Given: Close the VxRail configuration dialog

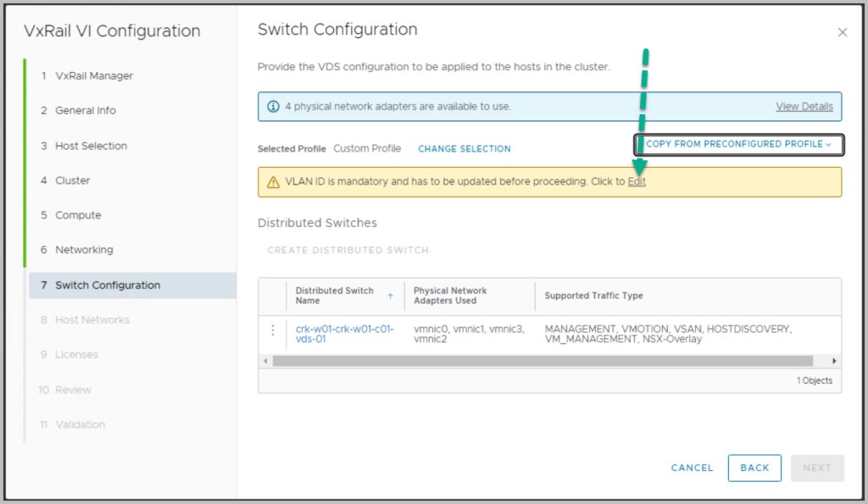Looking at the screenshot, I should [842, 32].
